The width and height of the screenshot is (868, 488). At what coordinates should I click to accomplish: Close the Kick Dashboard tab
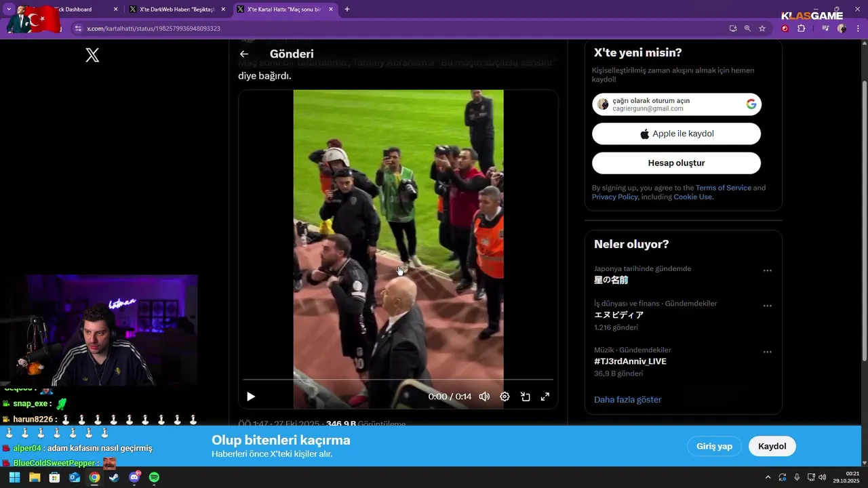tap(115, 9)
